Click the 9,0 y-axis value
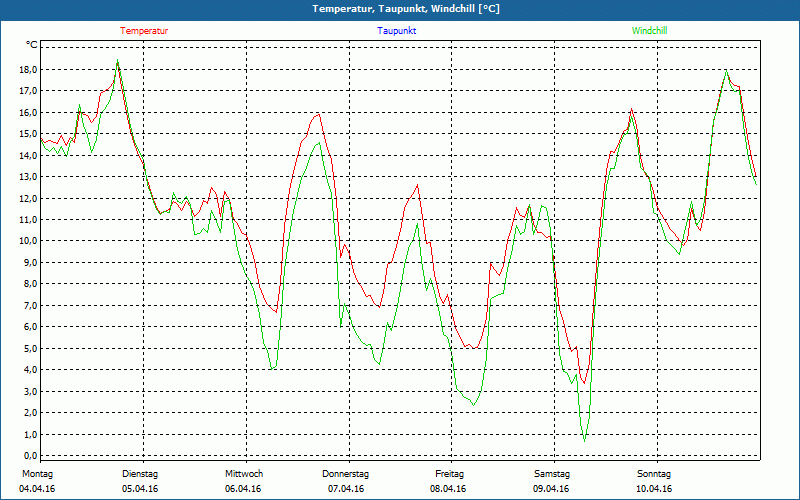This screenshot has width=800, height=500. point(31,262)
